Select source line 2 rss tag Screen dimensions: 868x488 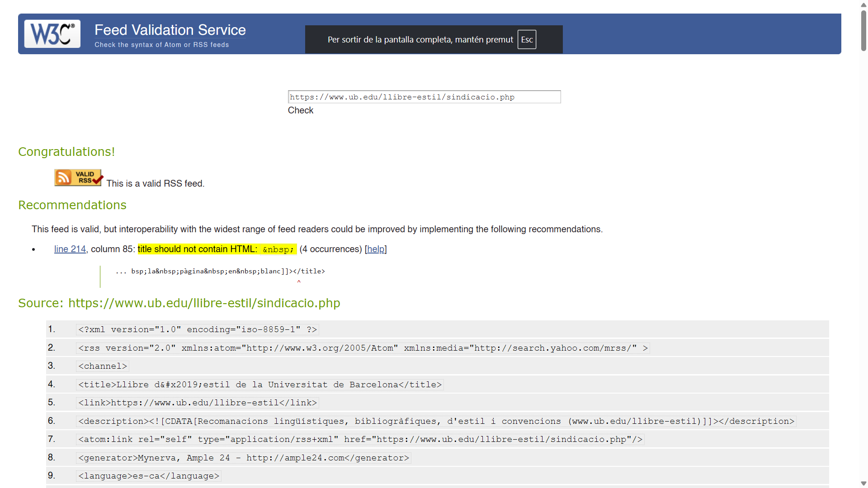coord(363,348)
